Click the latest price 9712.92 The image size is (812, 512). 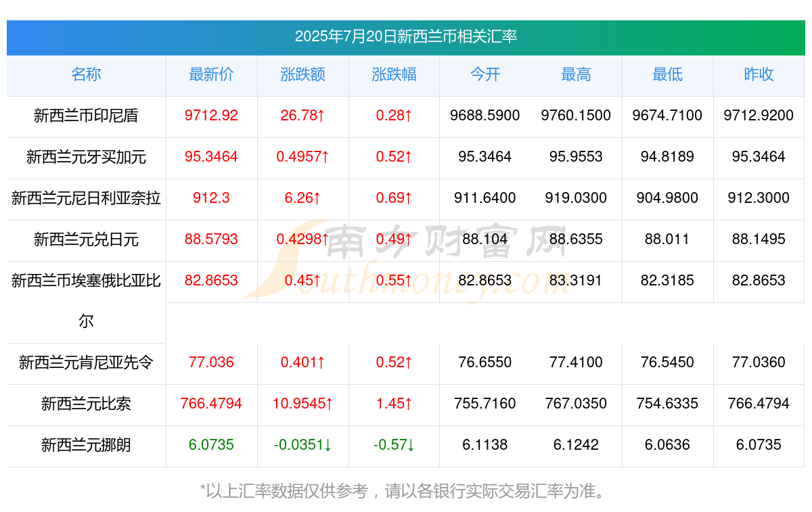pyautogui.click(x=211, y=116)
